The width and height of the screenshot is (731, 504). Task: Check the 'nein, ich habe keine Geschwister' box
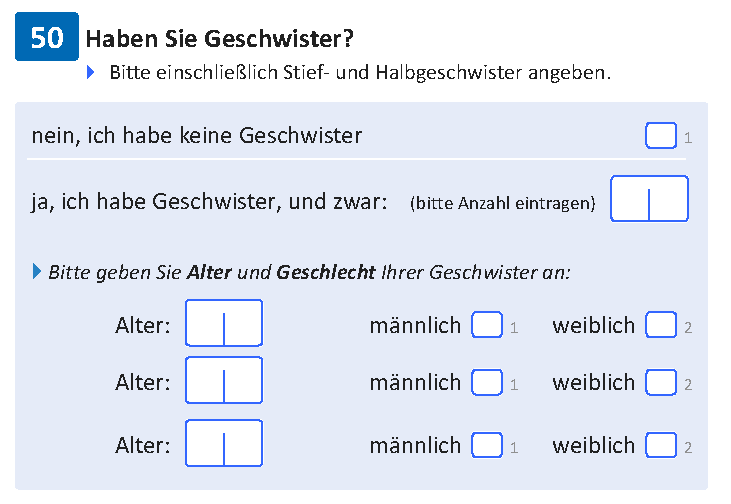click(x=661, y=136)
